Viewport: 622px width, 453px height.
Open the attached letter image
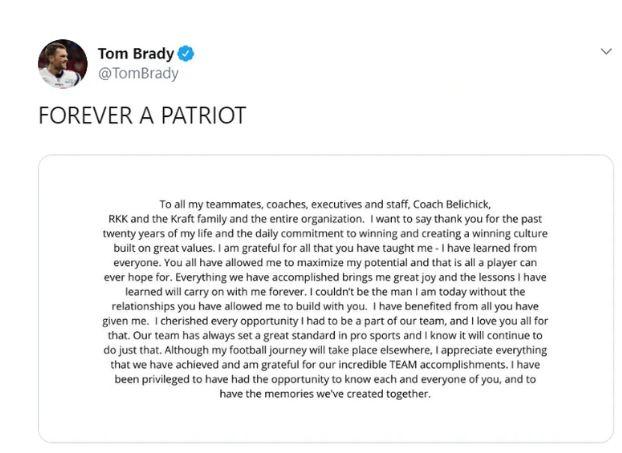pyautogui.click(x=326, y=298)
